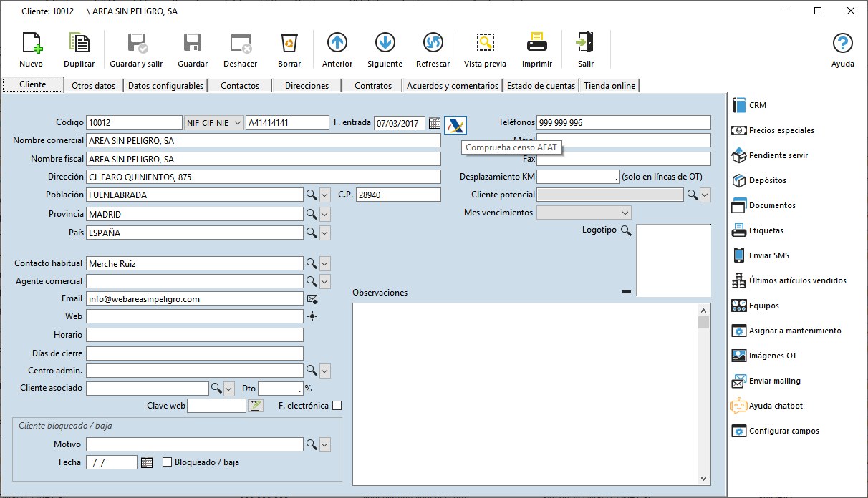Open Configurar campos in the side panel
Image resolution: width=868 pixels, height=498 pixels.
776,431
